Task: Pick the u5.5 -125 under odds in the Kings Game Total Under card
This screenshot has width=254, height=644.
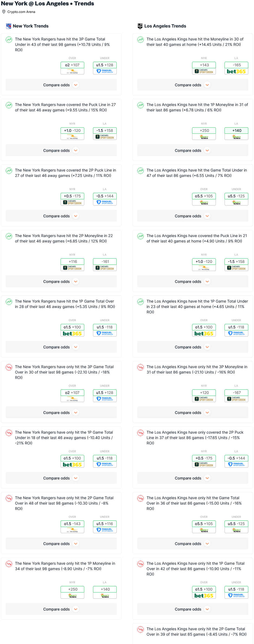Action: [x=236, y=196]
